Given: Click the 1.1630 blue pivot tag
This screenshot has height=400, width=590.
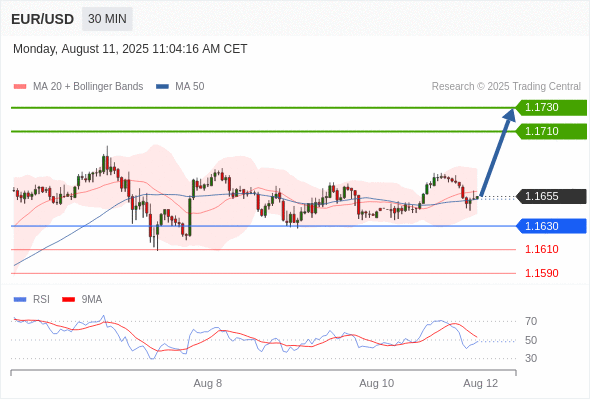Looking at the screenshot, I should [x=551, y=226].
